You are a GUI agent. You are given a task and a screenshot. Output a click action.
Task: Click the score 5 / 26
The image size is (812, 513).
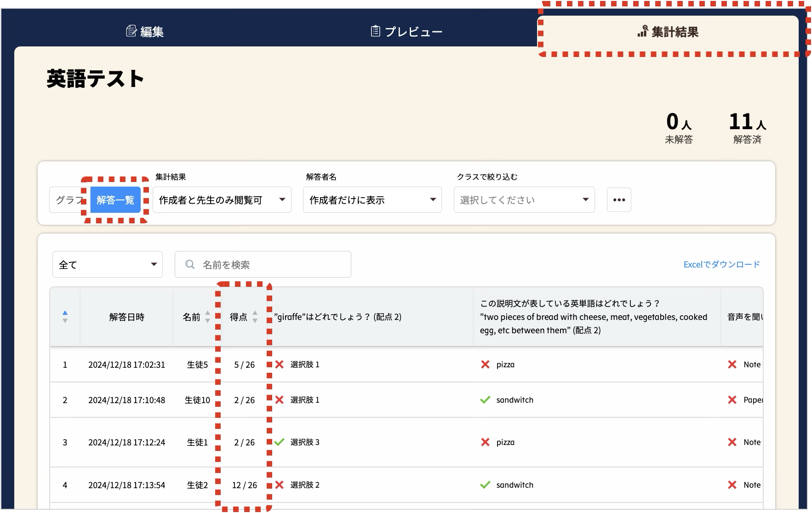click(244, 365)
